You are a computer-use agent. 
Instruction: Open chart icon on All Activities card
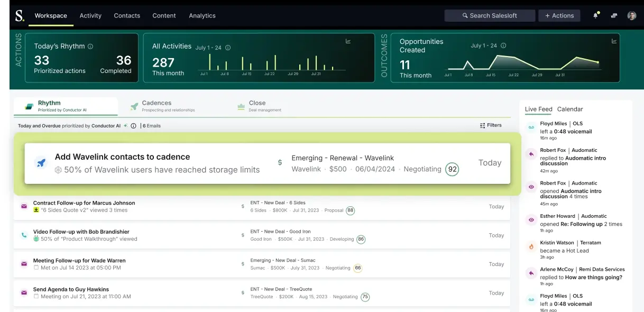pyautogui.click(x=348, y=41)
